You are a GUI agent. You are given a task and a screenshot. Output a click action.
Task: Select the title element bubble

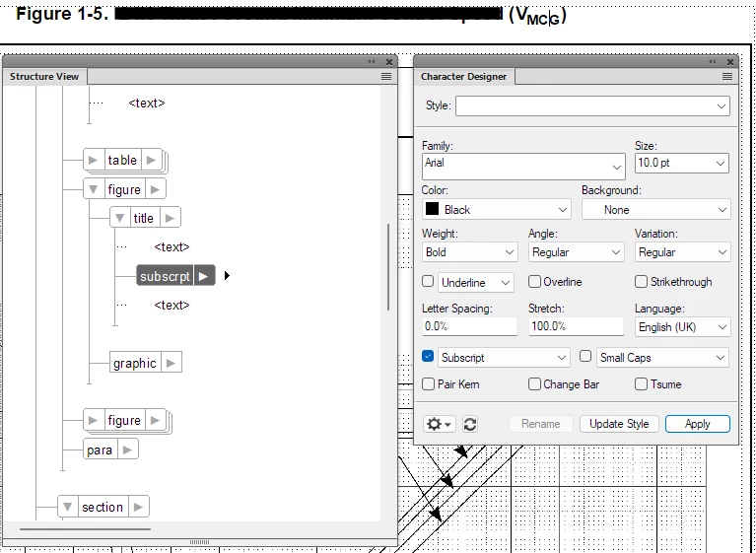[144, 218]
